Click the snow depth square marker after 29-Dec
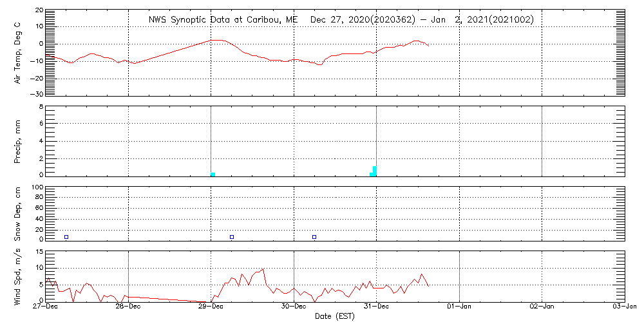644x322 pixels. pos(232,237)
